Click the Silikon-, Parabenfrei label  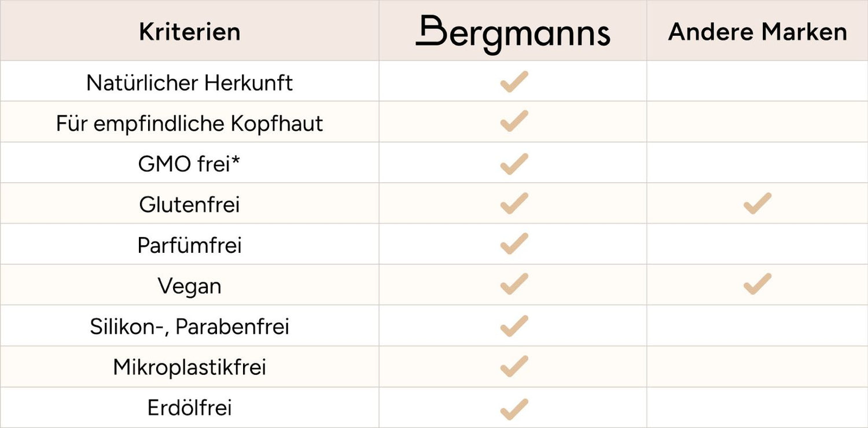tap(189, 327)
